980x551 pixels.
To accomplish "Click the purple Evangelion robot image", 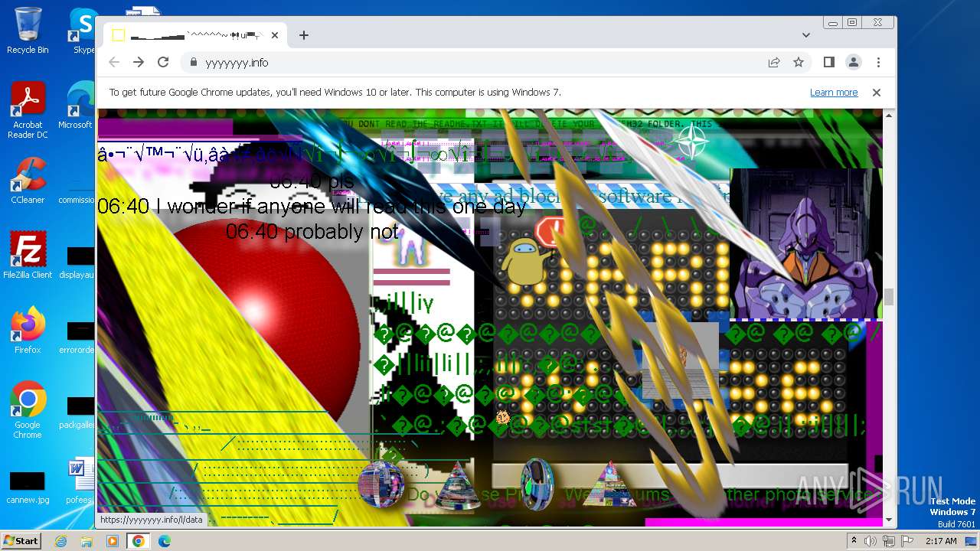I will (x=805, y=243).
